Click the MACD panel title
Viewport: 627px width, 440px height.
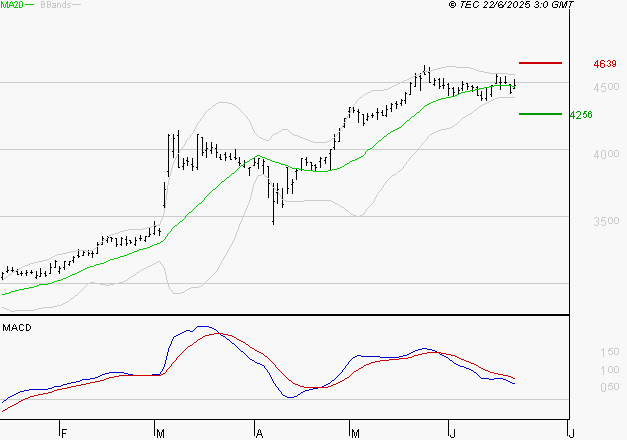(17, 328)
